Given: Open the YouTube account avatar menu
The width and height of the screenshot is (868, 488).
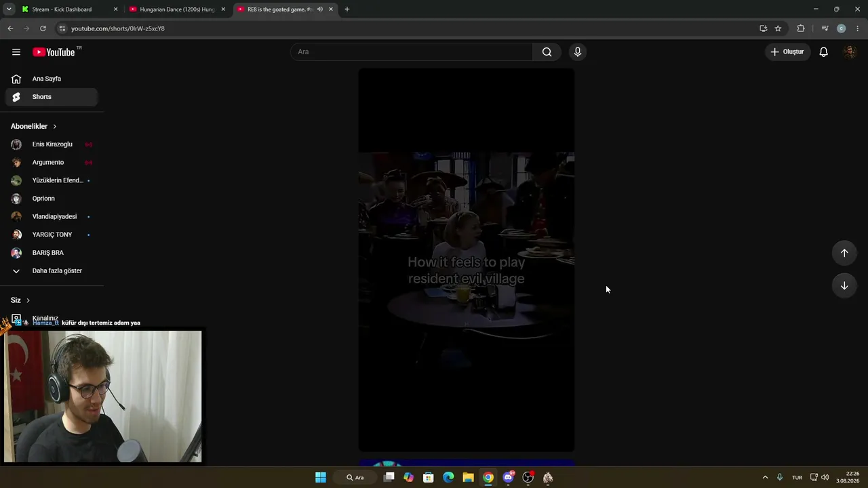Looking at the screenshot, I should (x=850, y=52).
